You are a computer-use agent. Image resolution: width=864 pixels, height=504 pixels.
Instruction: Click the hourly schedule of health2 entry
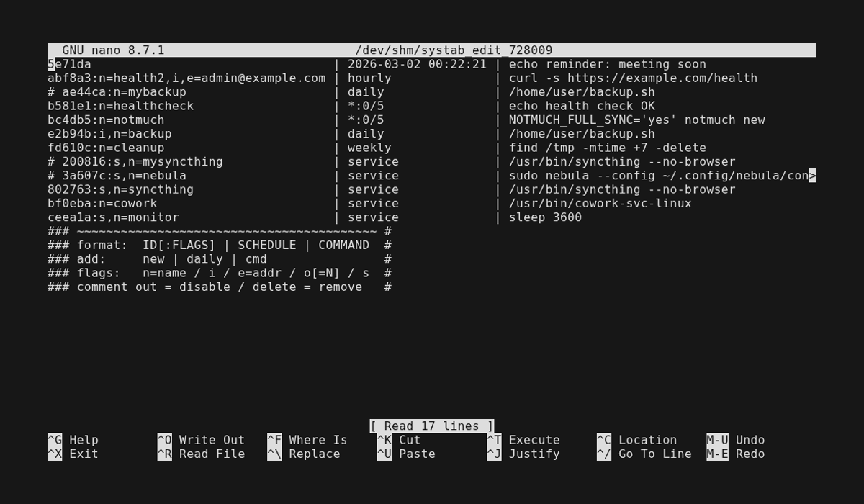tap(369, 78)
